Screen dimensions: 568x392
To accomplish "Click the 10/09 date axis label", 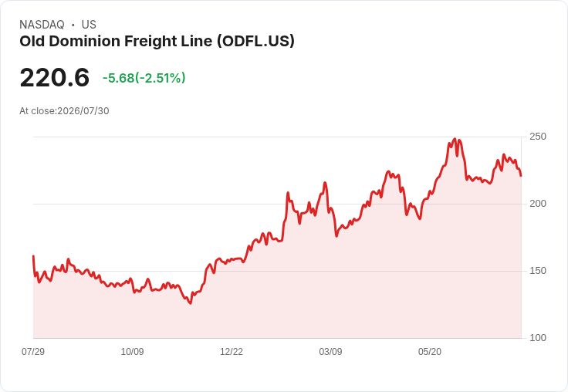I will click(132, 351).
